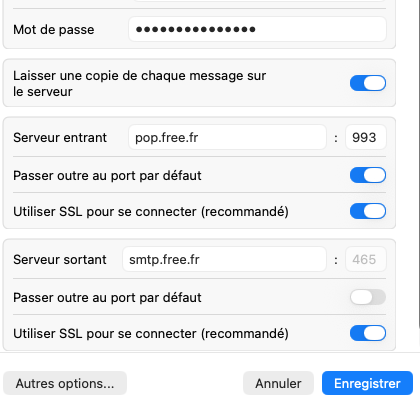
Task: Click the smtp.free.fr outgoing server field
Action: pyautogui.click(x=224, y=259)
